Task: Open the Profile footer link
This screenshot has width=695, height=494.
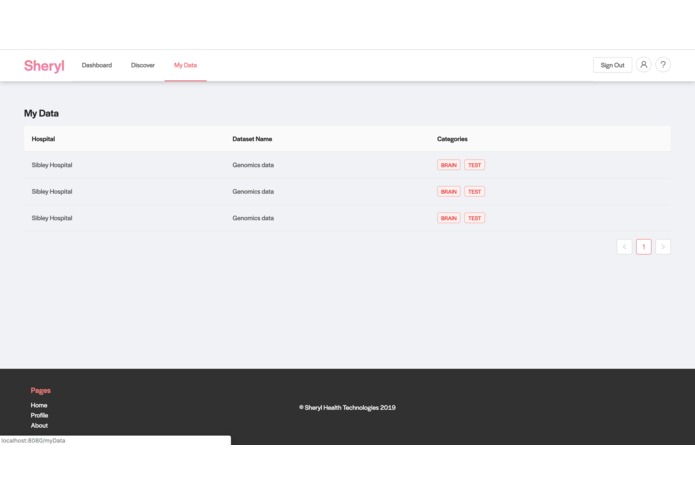Action: 39,415
